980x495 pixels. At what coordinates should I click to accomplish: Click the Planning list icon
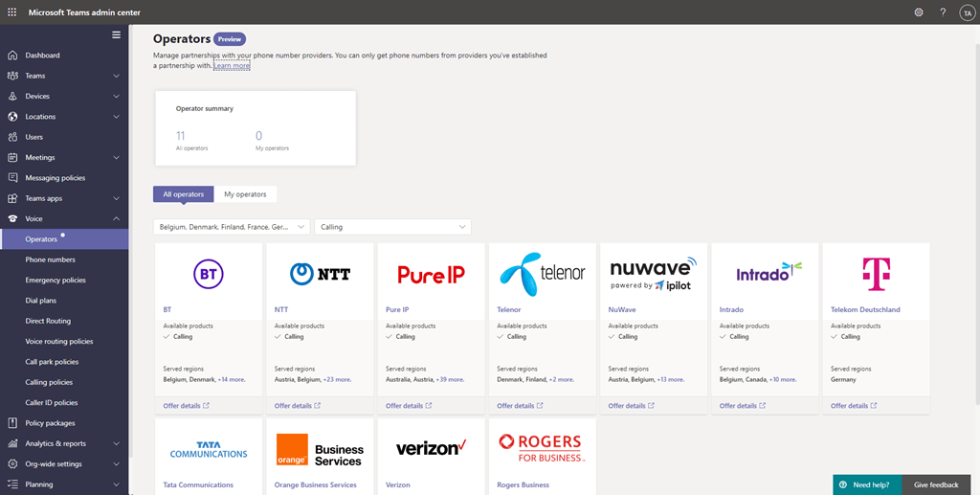[12, 484]
